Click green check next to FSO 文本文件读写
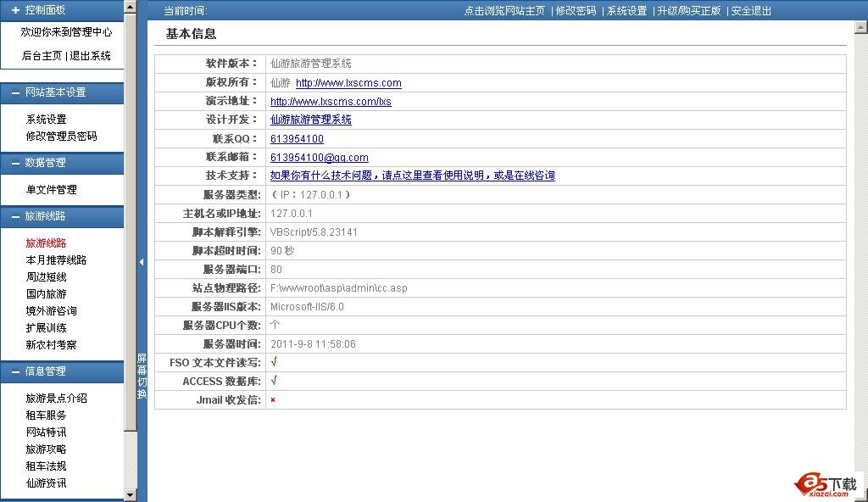Image resolution: width=868 pixels, height=502 pixels. pos(274,362)
